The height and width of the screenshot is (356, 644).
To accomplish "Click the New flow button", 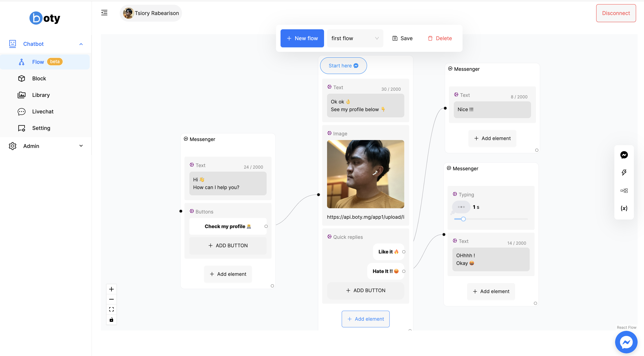I will coord(302,38).
